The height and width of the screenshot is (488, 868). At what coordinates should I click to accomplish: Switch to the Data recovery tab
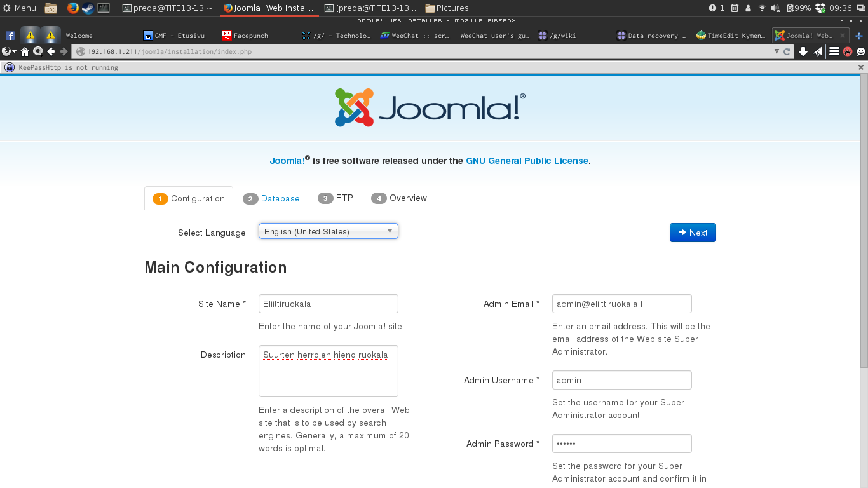click(652, 36)
